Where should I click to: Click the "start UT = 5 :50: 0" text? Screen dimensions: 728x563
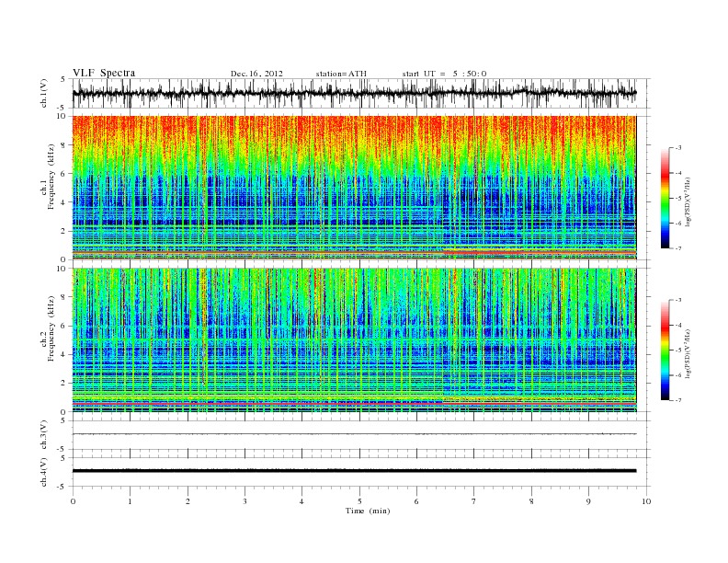point(444,74)
